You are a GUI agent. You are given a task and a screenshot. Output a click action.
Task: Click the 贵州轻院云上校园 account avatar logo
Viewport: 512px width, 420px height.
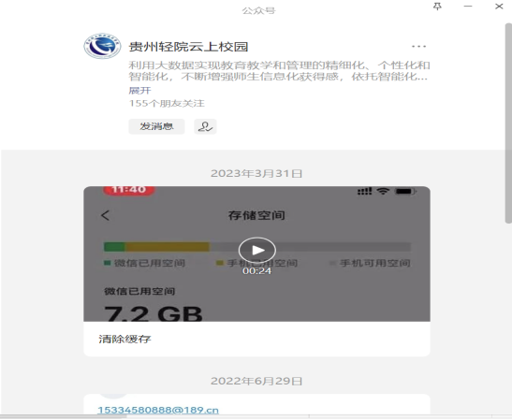click(x=102, y=46)
